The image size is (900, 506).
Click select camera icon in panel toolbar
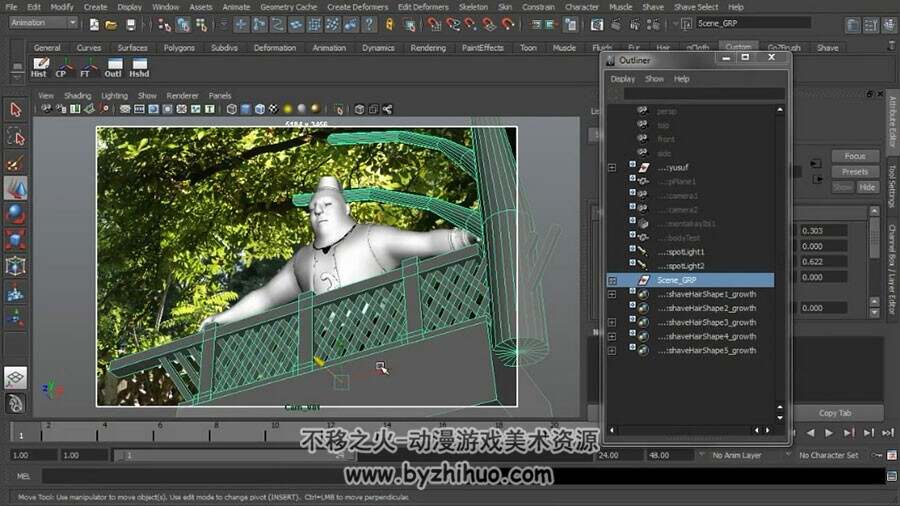46,109
